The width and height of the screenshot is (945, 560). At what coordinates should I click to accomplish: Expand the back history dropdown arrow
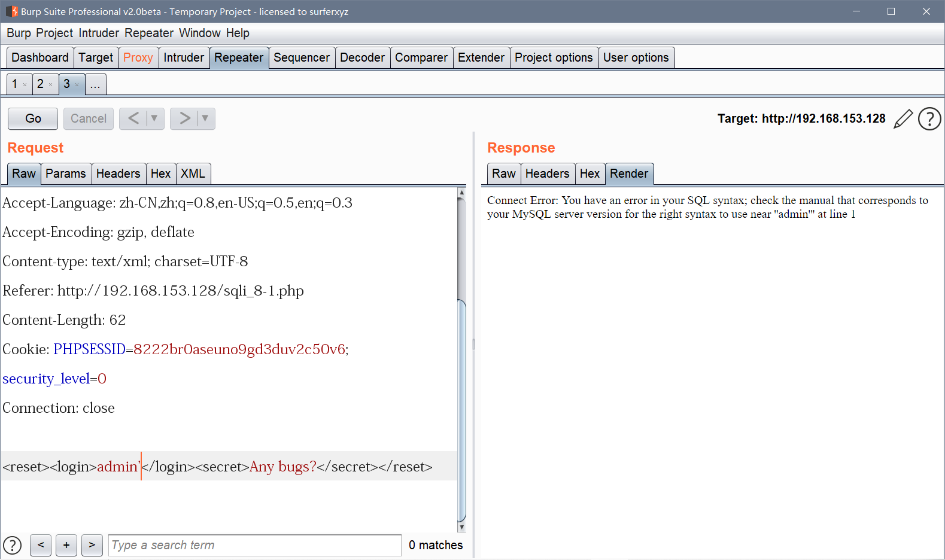154,118
